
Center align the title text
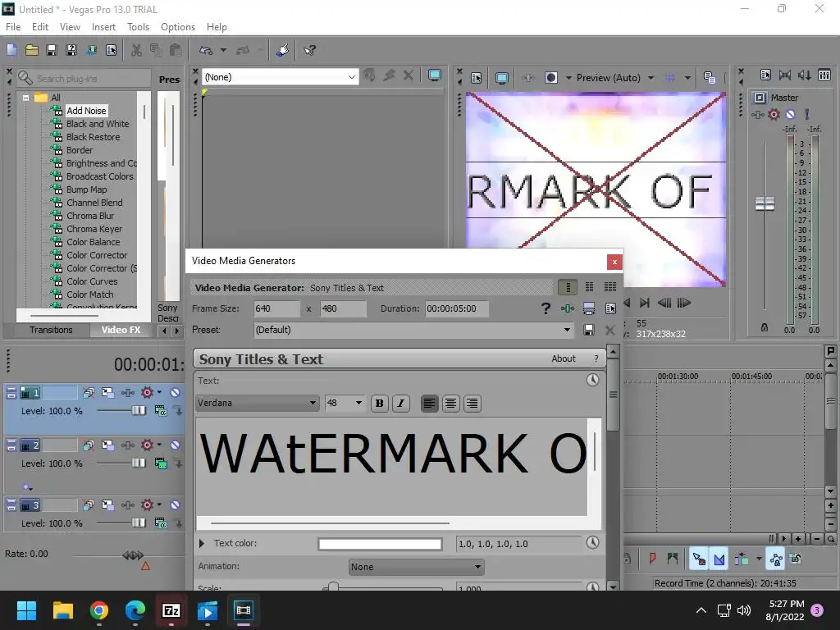tap(450, 404)
